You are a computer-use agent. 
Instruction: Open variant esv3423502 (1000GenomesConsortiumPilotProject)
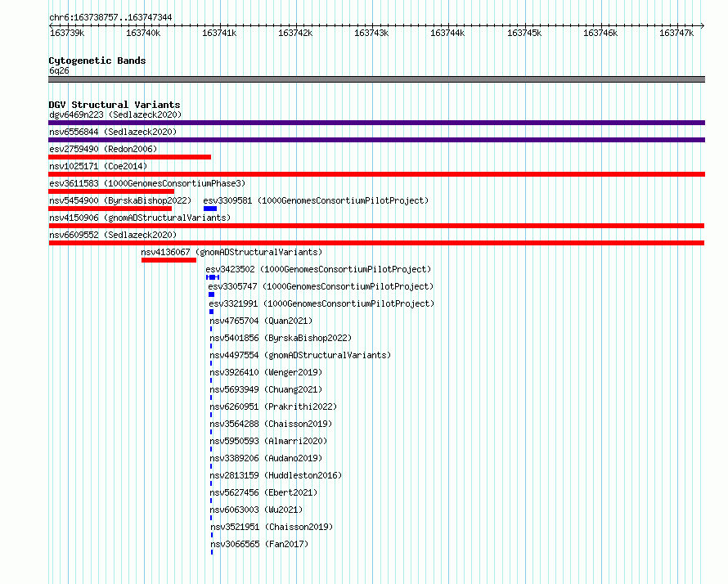318,269
